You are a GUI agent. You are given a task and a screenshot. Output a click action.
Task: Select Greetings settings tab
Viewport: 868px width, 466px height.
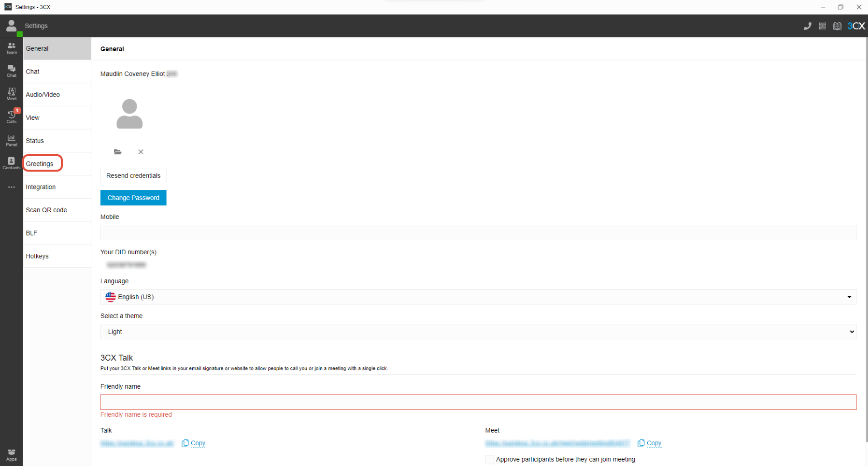pyautogui.click(x=57, y=164)
